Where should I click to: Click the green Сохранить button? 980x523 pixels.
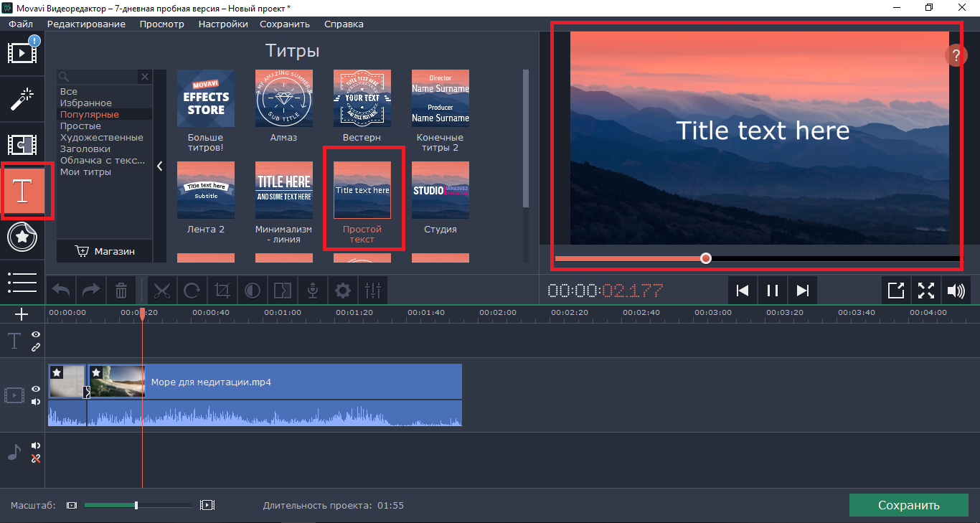coord(908,505)
